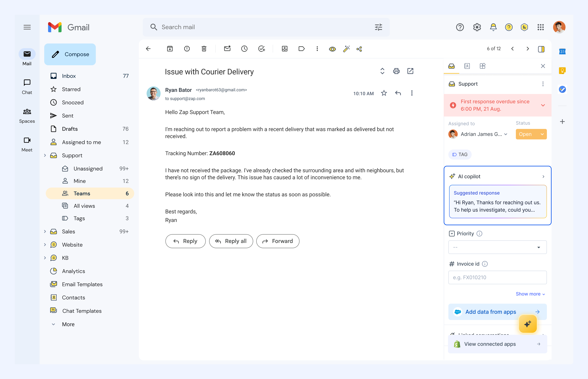This screenshot has width=588, height=379.
Task: Open the Google Keep side panel icon
Action: pos(562,71)
